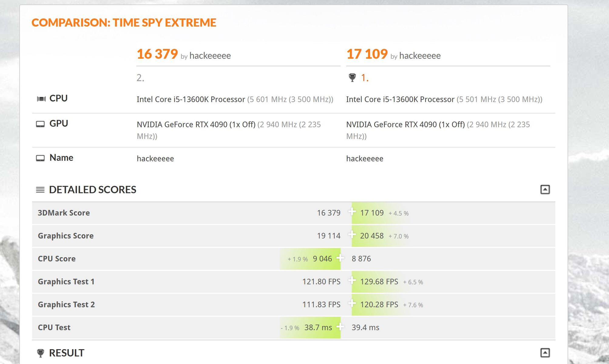Open hackeeeee profile next to 17 109
This screenshot has height=364, width=609.
pyautogui.click(x=420, y=56)
